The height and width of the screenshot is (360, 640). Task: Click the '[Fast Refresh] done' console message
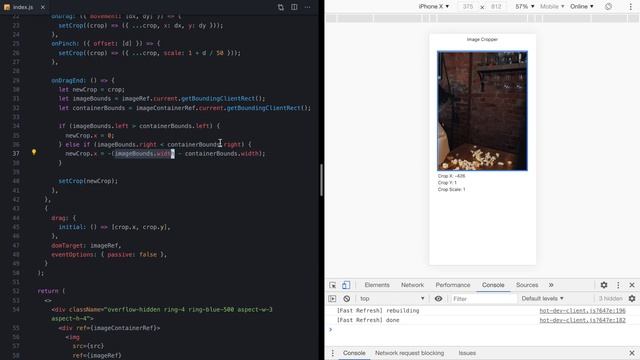[368, 320]
